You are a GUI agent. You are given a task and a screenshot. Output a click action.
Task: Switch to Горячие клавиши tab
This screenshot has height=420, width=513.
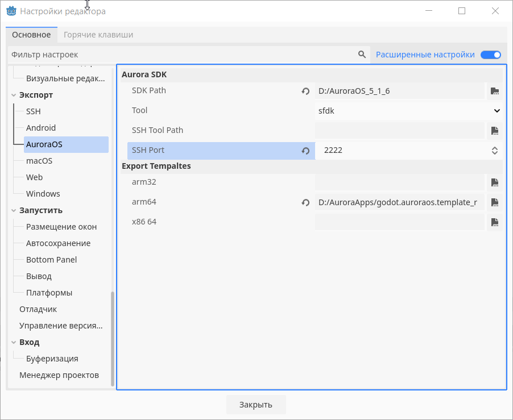pos(98,35)
